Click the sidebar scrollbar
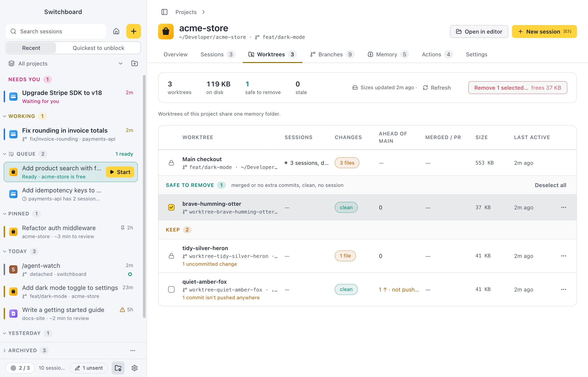588x377 pixels. point(144,196)
